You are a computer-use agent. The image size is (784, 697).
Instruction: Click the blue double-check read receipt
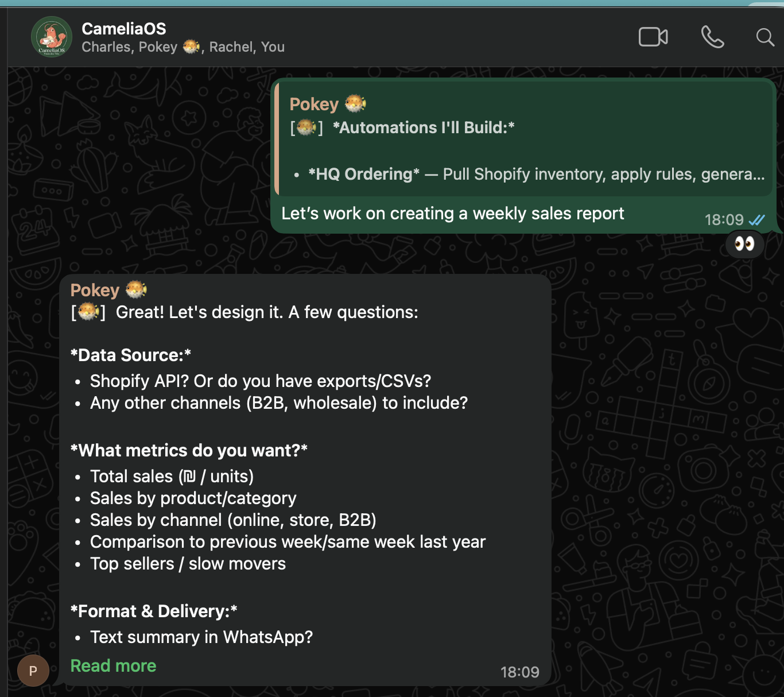click(x=757, y=220)
